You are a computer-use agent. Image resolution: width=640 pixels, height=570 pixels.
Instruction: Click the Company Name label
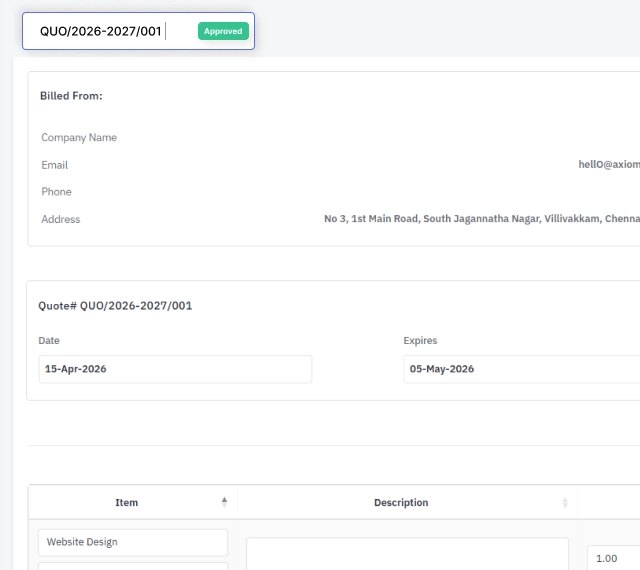(79, 138)
